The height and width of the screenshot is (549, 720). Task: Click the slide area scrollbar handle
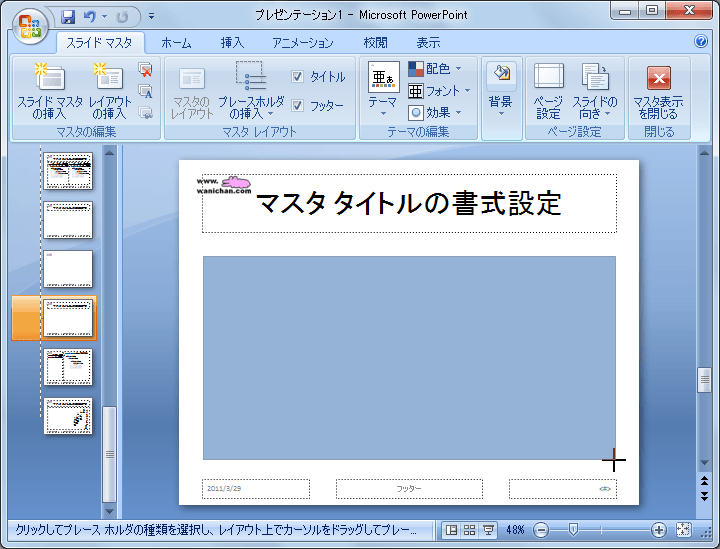(704, 380)
